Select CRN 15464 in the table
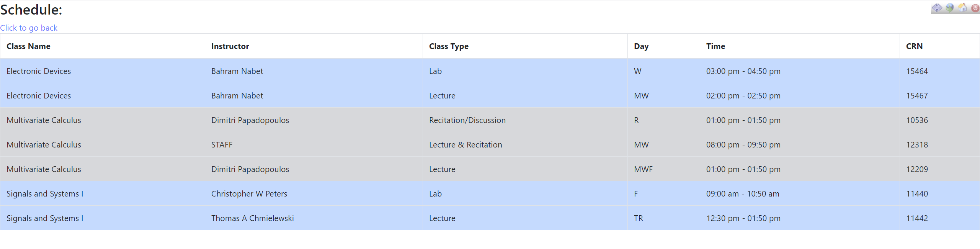This screenshot has height=249, width=980. [x=917, y=71]
